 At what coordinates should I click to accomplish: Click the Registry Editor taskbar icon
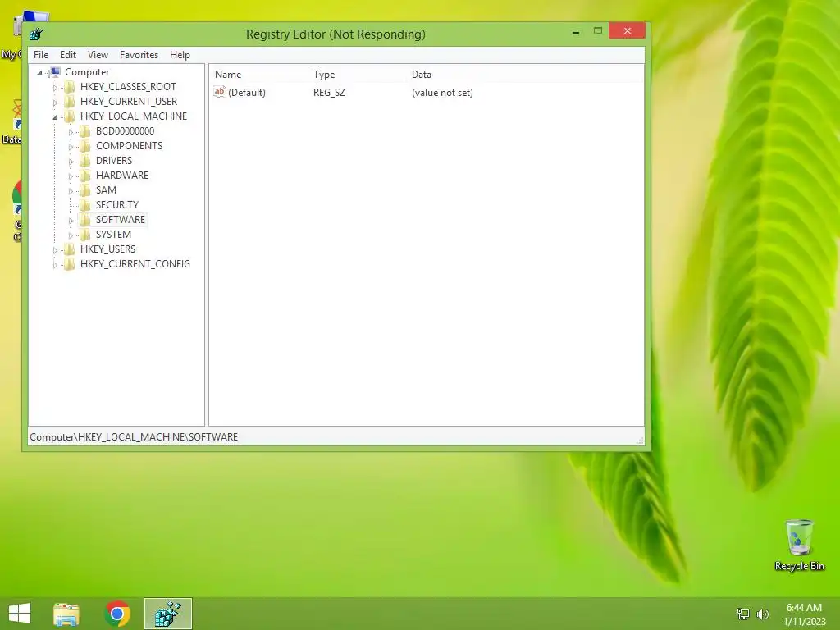pyautogui.click(x=167, y=614)
